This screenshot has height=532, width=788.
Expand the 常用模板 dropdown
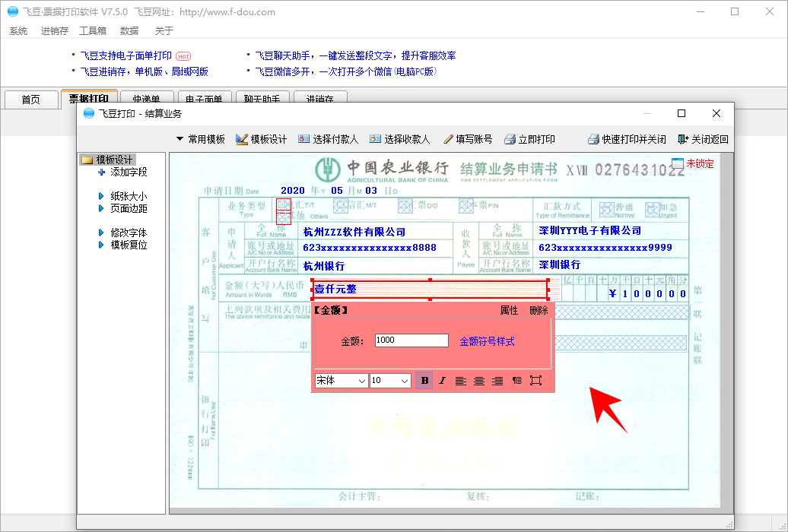[x=201, y=139]
